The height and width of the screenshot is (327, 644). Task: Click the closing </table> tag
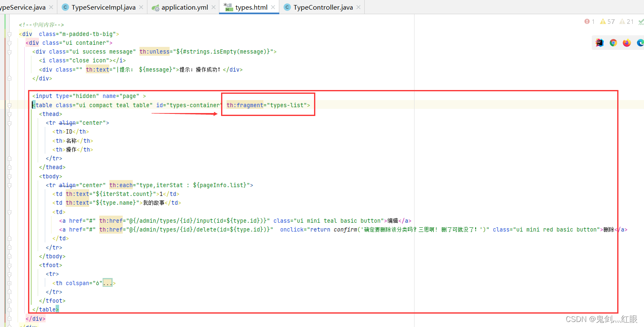click(46, 309)
